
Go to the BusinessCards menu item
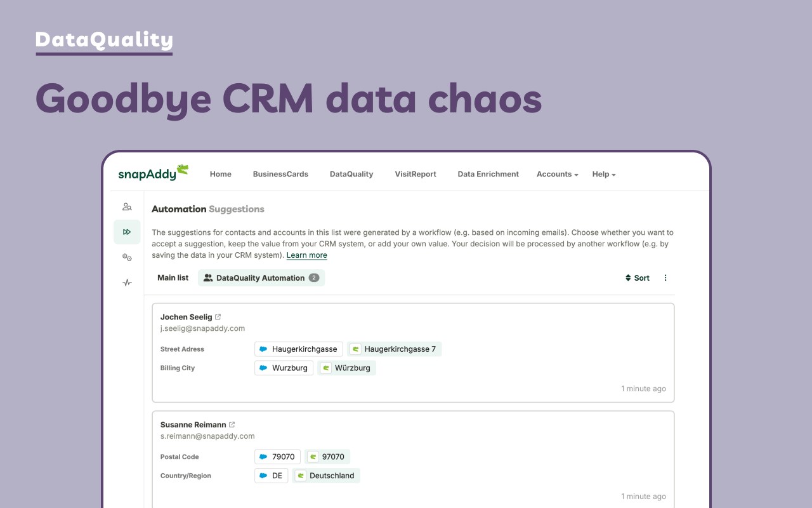click(x=280, y=174)
